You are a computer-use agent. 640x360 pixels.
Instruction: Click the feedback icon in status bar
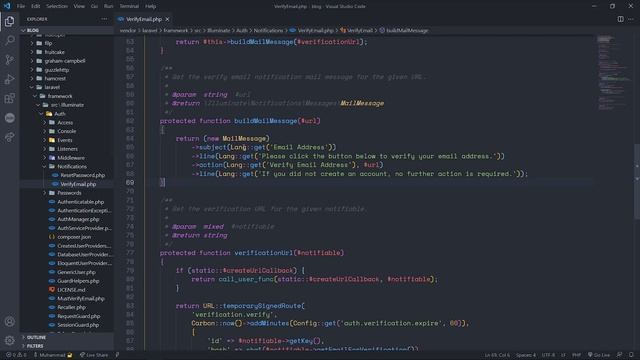coord(620,355)
